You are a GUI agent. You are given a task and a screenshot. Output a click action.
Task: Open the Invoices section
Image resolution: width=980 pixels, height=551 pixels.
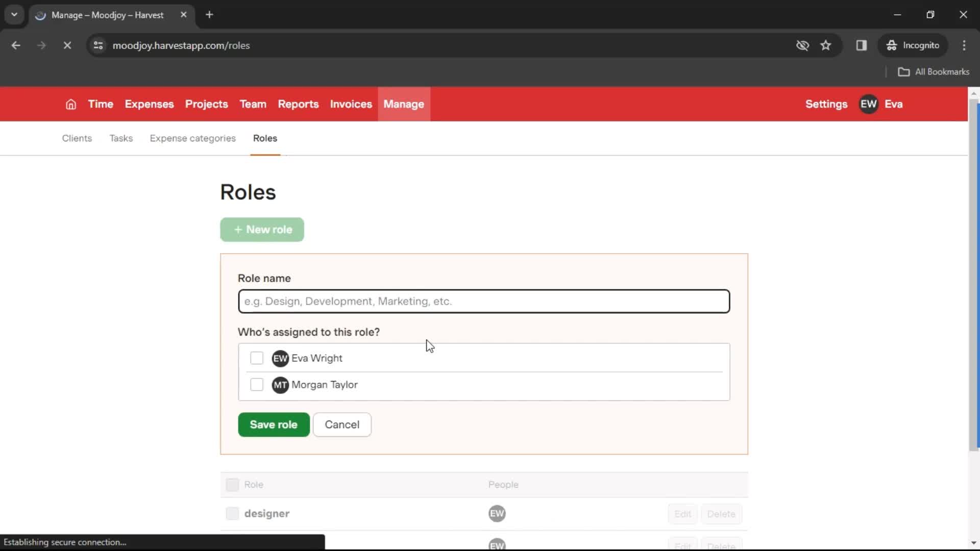tap(351, 104)
